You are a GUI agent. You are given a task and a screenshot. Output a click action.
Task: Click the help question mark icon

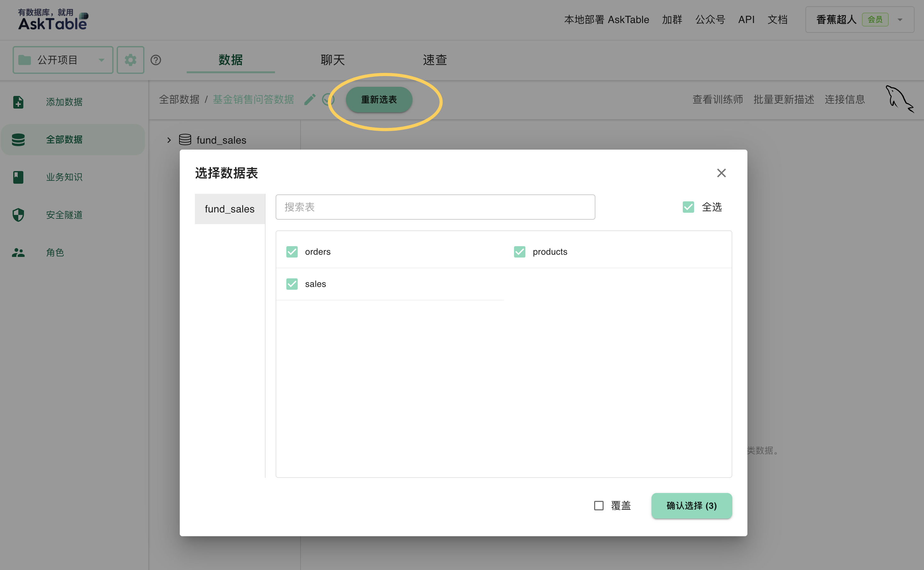click(156, 60)
